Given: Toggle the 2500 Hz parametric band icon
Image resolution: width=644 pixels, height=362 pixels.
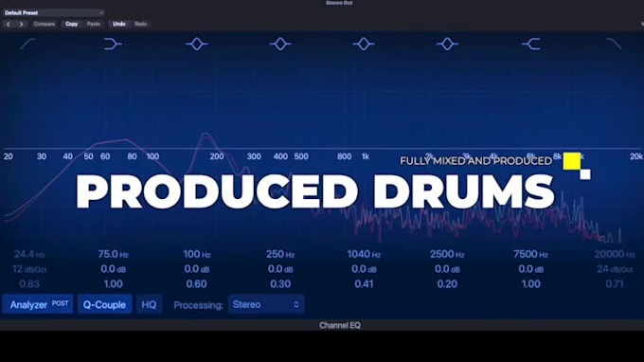Looking at the screenshot, I should (x=447, y=44).
